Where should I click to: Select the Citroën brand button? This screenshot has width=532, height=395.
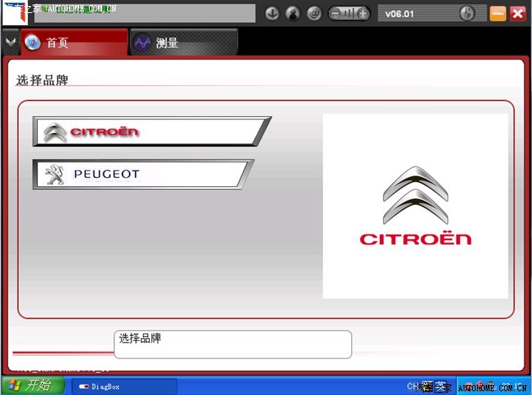(x=150, y=131)
